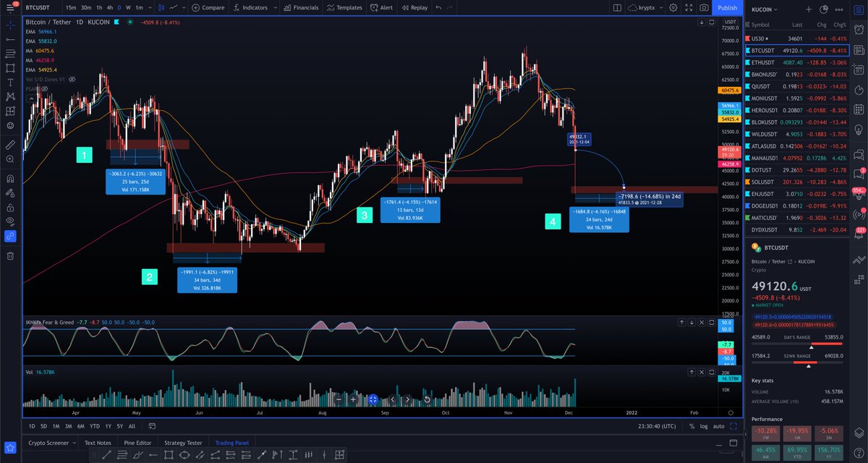Select ETHUSDT in the watchlist
868x463 pixels.
(x=796, y=63)
